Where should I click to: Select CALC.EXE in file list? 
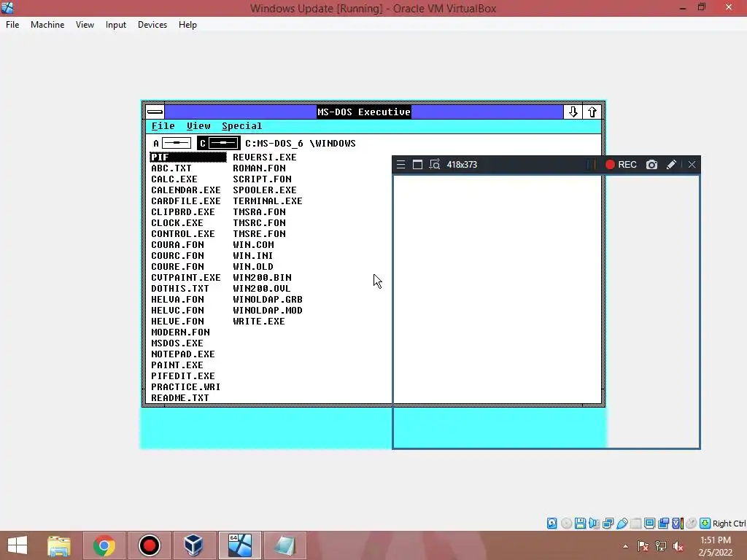(174, 179)
